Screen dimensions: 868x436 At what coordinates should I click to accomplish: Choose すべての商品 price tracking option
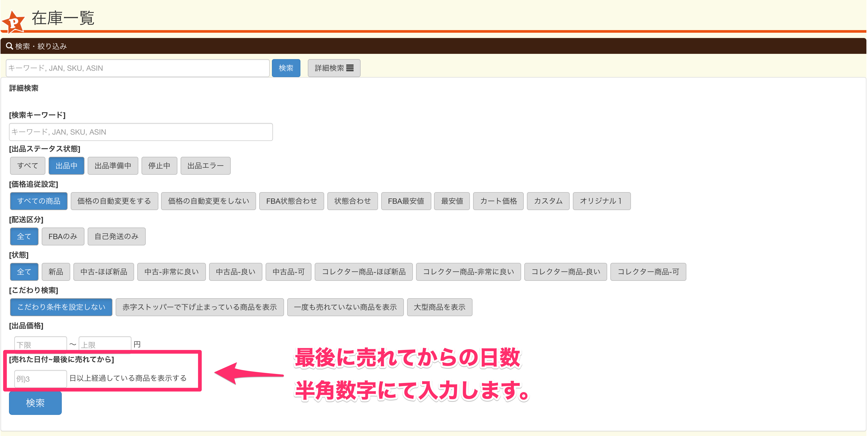coord(39,201)
